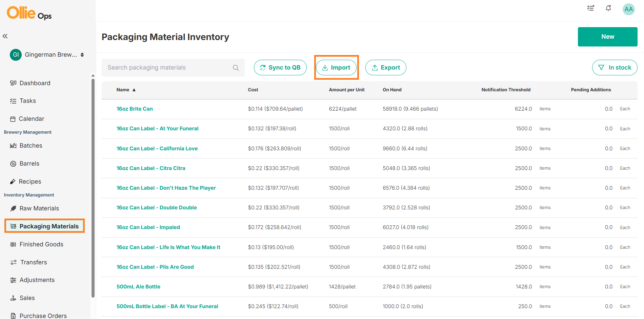Sort table by Name column arrow
This screenshot has width=644, height=319.
coord(134,90)
